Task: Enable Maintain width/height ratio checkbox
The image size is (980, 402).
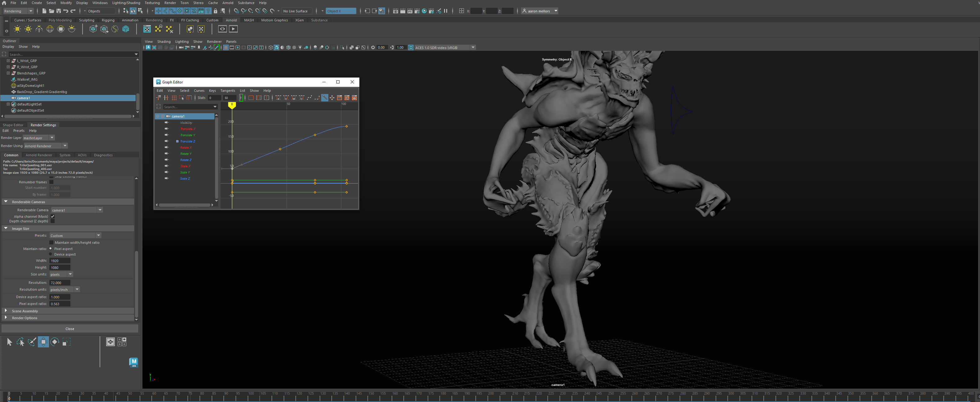Action: coord(52,242)
